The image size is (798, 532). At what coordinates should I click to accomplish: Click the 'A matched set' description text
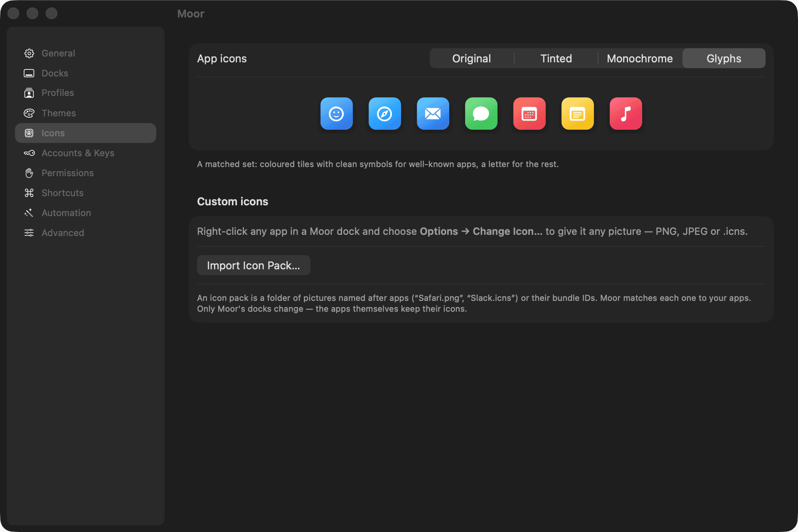(378, 164)
